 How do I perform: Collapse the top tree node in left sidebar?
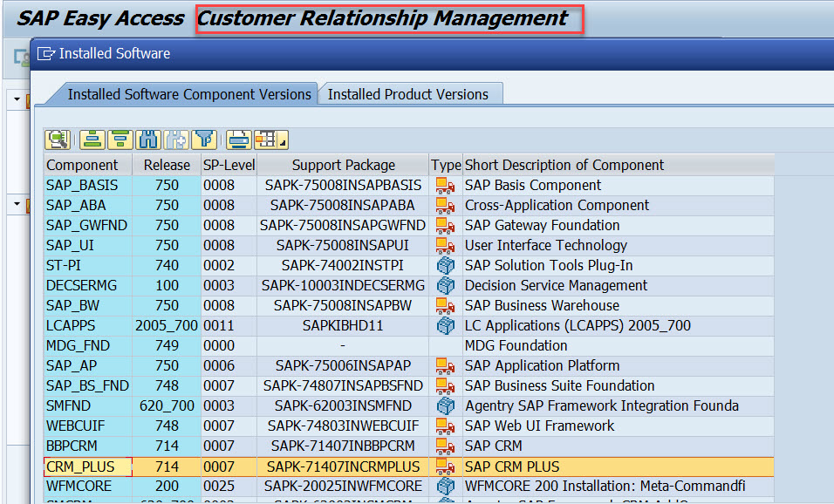click(17, 99)
